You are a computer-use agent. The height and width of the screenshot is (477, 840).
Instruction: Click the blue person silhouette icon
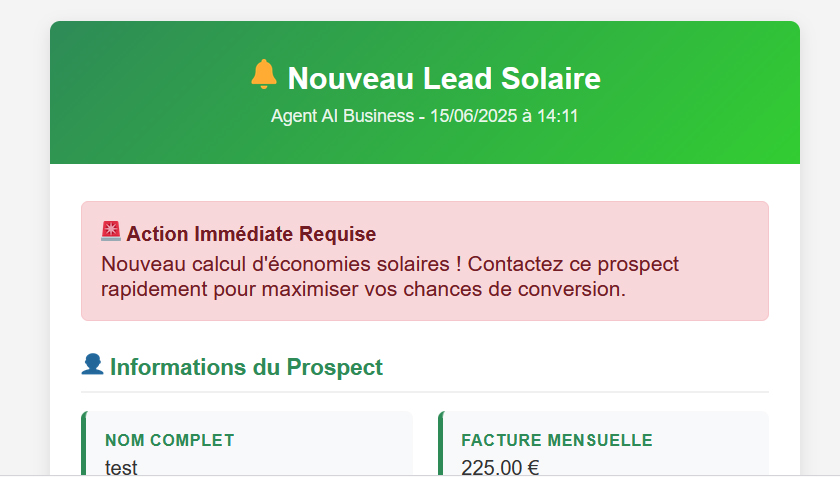(92, 364)
